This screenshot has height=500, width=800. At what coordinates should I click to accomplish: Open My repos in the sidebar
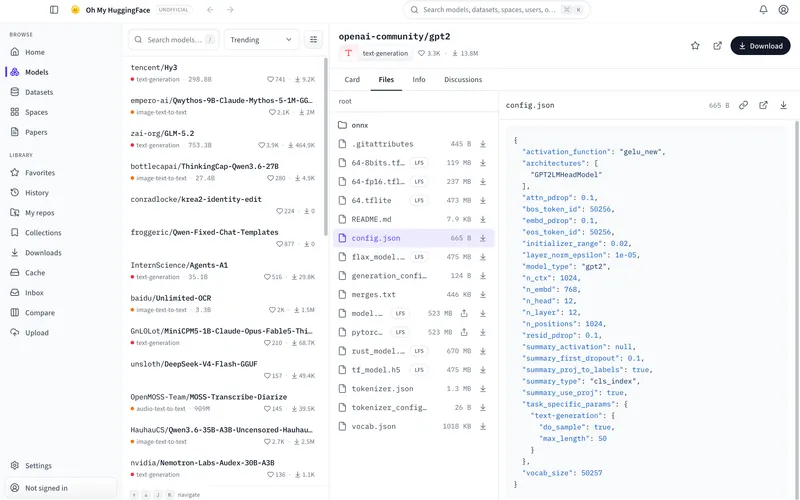click(61, 213)
